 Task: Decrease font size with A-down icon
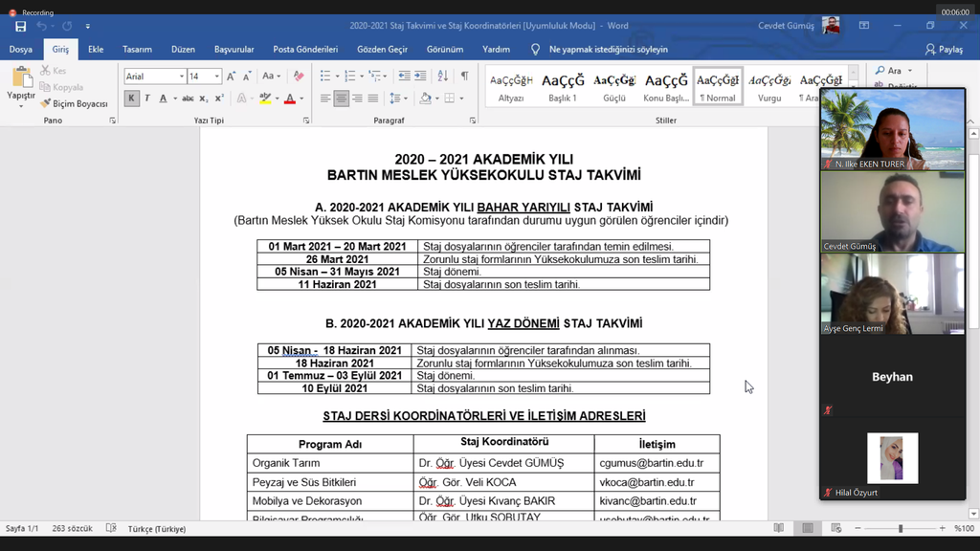(247, 77)
